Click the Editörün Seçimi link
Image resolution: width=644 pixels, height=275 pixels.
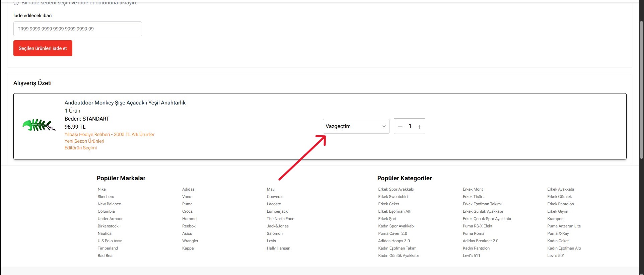coord(81,148)
